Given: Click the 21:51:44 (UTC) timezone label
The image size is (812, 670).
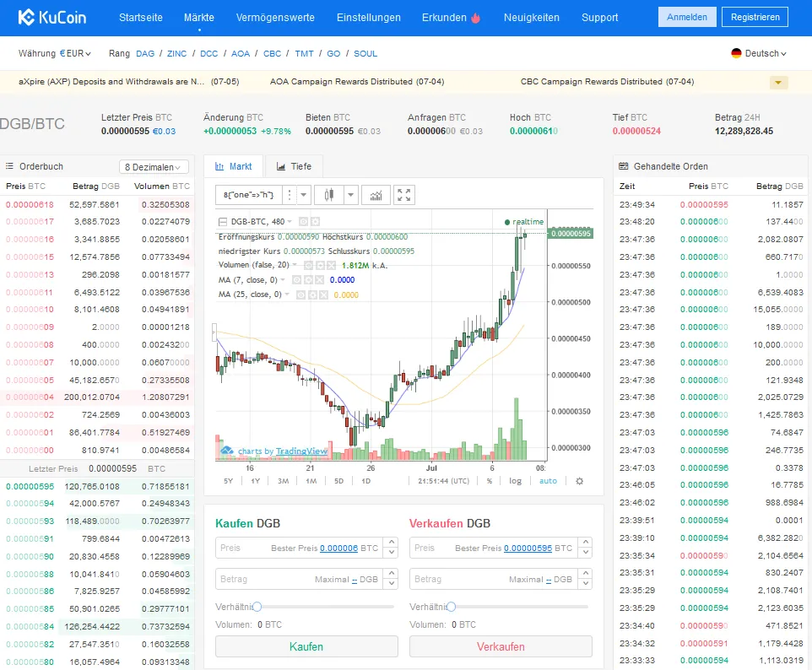Looking at the screenshot, I should tap(443, 481).
